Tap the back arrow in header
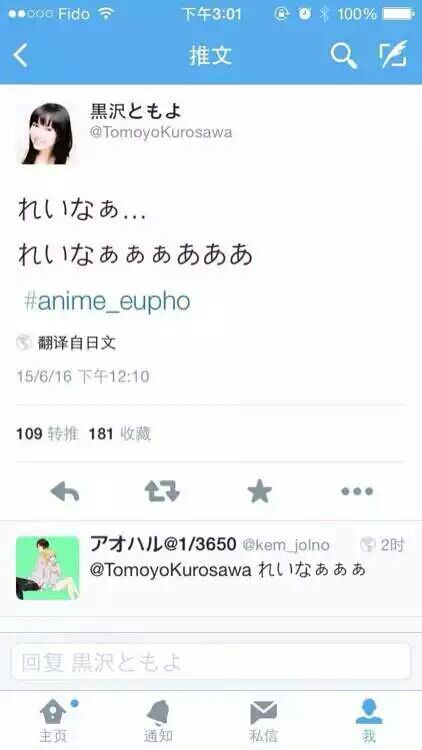Image resolution: width=422 pixels, height=750 pixels. (20, 55)
